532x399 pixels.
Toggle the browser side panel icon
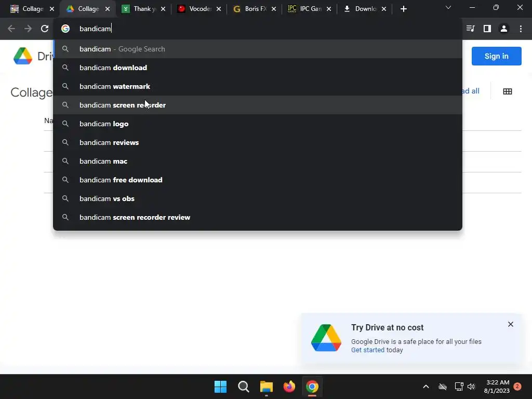coord(487,29)
